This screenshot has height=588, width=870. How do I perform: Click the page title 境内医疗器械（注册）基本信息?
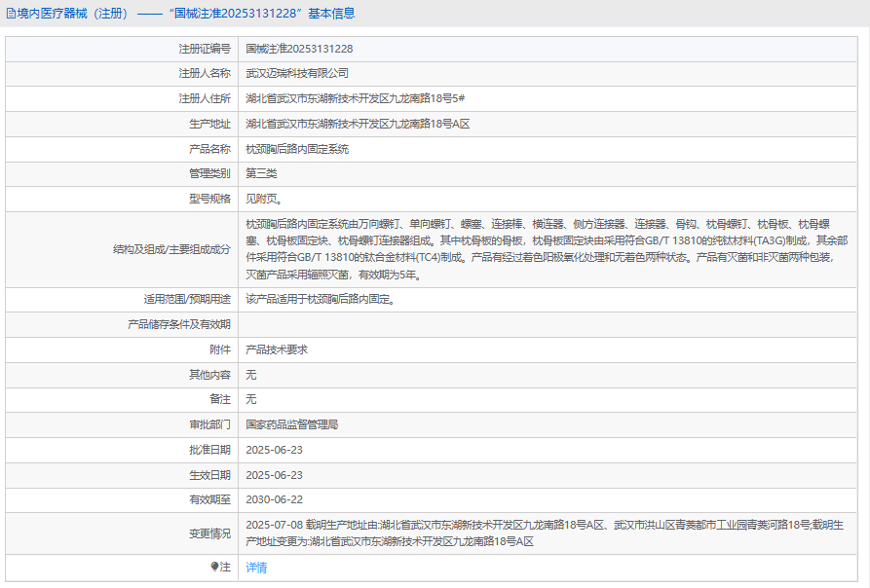(186, 14)
